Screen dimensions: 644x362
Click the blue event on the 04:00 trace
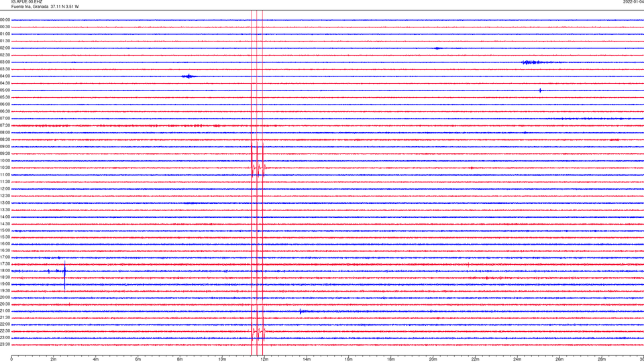coord(189,76)
